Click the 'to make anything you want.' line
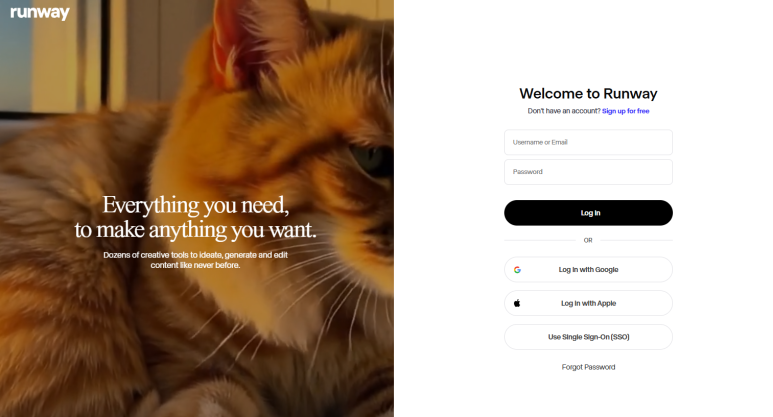This screenshot has width=773, height=417. [x=196, y=230]
